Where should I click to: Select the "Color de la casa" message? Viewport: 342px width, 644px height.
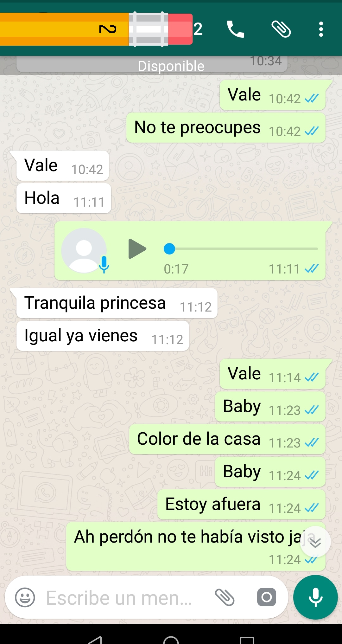pos(227,439)
